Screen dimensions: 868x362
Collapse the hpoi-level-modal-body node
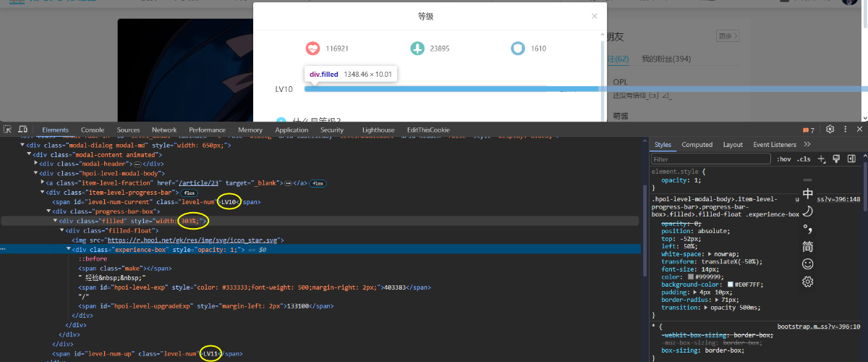[35, 174]
